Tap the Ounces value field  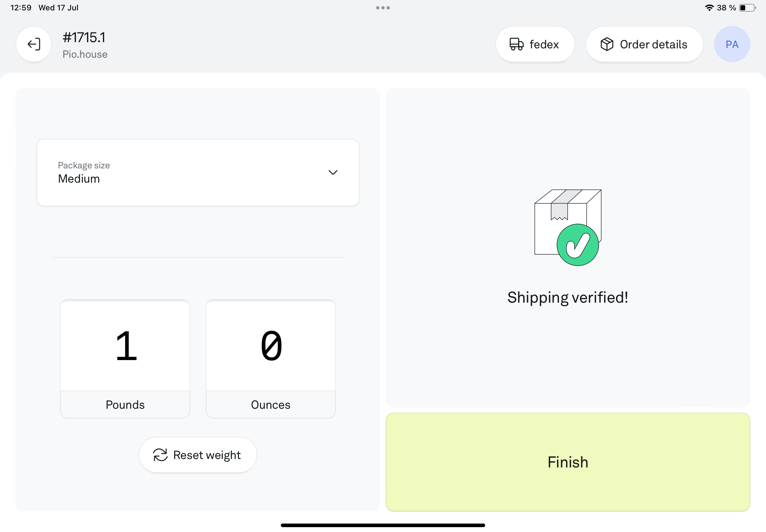tap(270, 346)
